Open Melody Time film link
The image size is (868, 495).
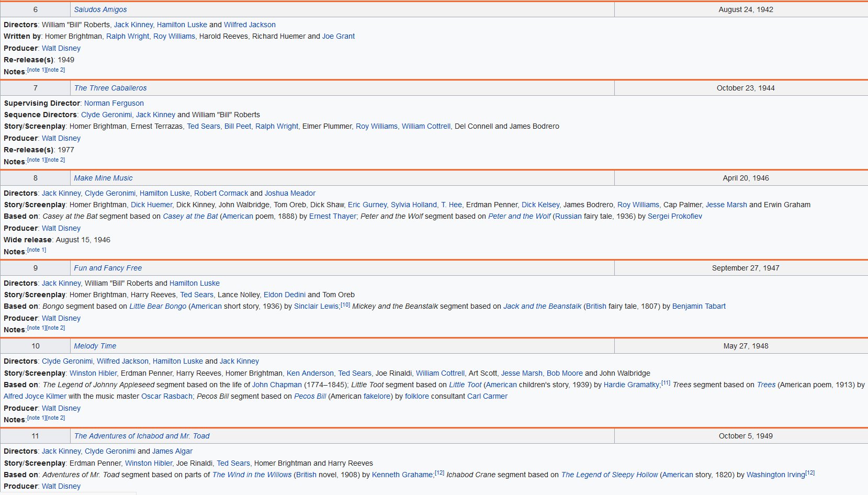click(x=95, y=346)
